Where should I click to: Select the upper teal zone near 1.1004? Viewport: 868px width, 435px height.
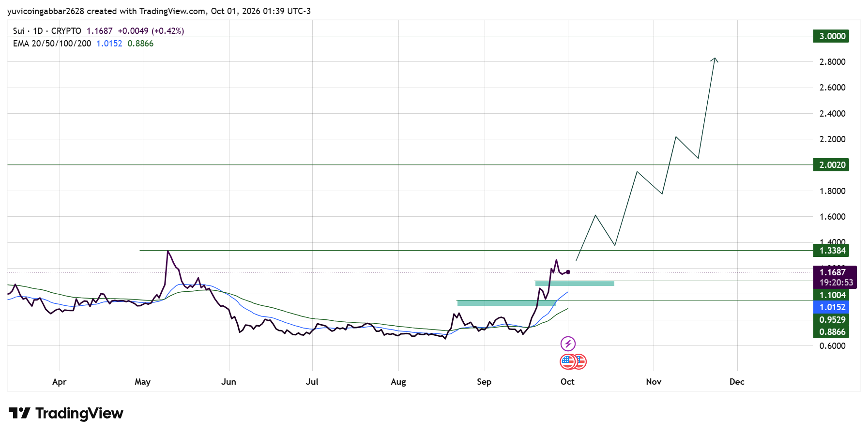(x=575, y=284)
